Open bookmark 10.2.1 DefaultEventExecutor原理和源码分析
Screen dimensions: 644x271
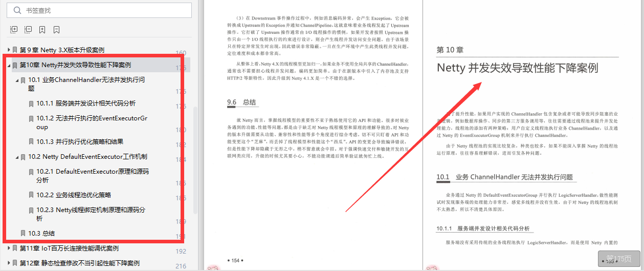(93, 176)
